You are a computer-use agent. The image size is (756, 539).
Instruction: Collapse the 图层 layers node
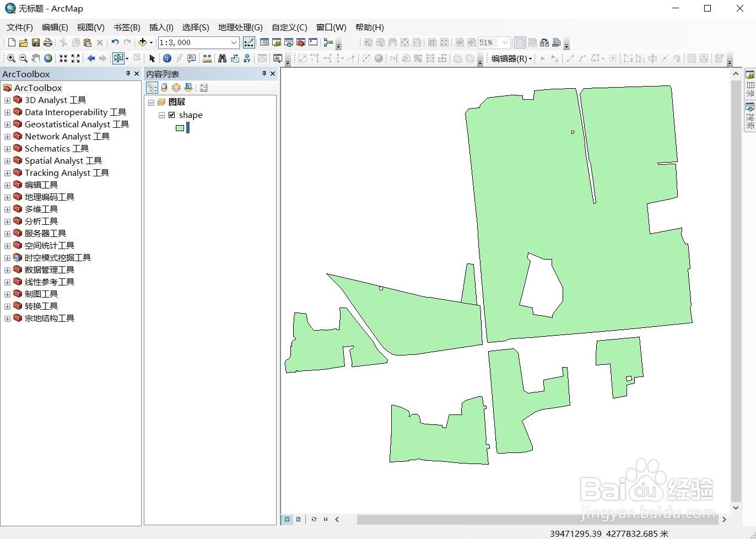click(152, 103)
